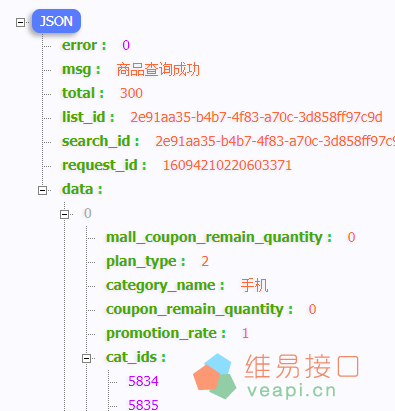Select the coupon_remain_quantity value 0
Screen dimensions: 395x411
click(x=312, y=309)
